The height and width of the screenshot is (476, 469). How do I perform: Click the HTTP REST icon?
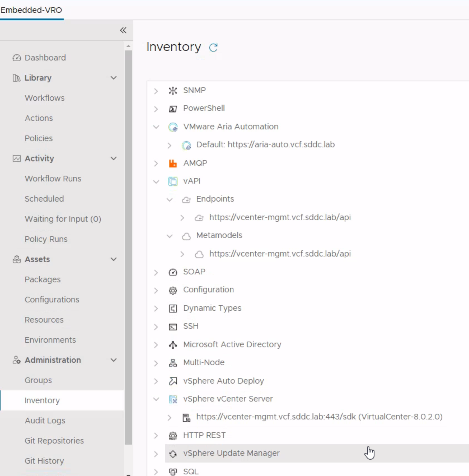[x=173, y=436]
